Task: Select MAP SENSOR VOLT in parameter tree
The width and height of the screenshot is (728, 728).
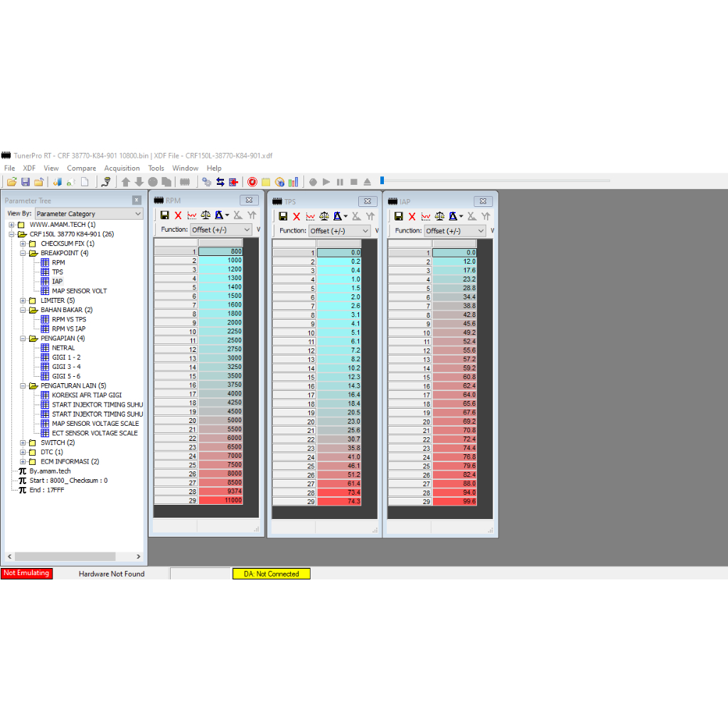Action: point(79,291)
